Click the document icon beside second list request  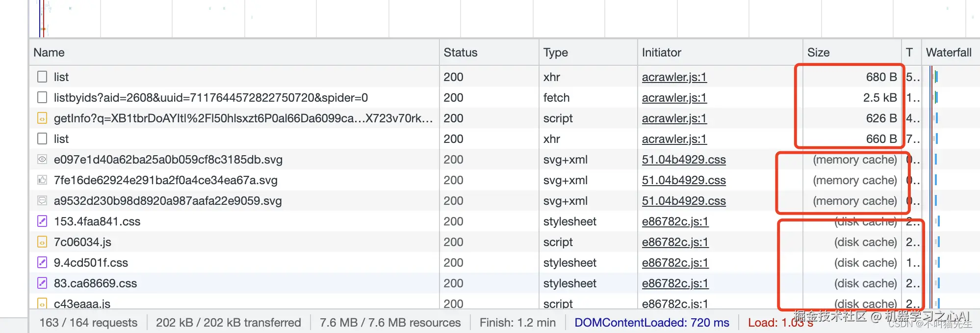[43, 139]
